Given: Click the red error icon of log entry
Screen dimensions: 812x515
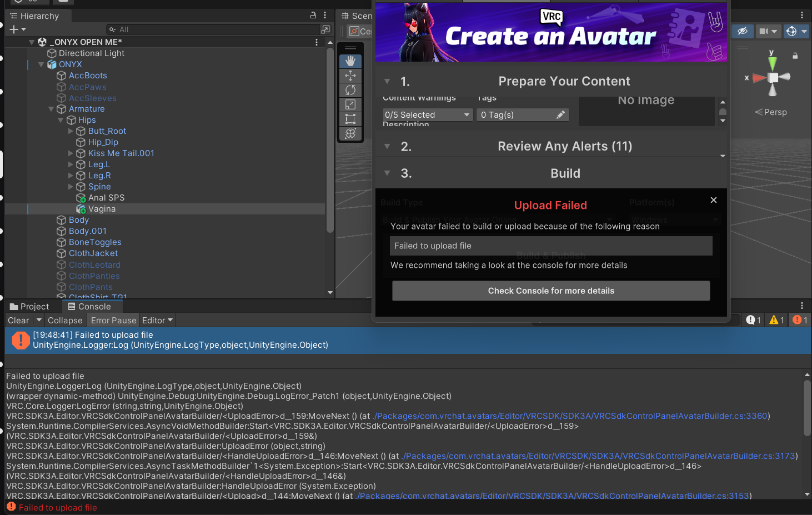Looking at the screenshot, I should 21,340.
